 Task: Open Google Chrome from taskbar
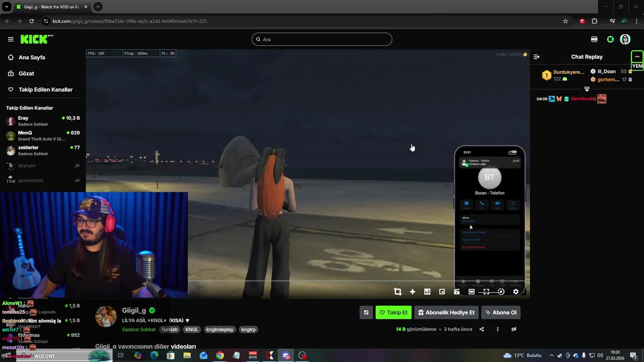point(220,355)
